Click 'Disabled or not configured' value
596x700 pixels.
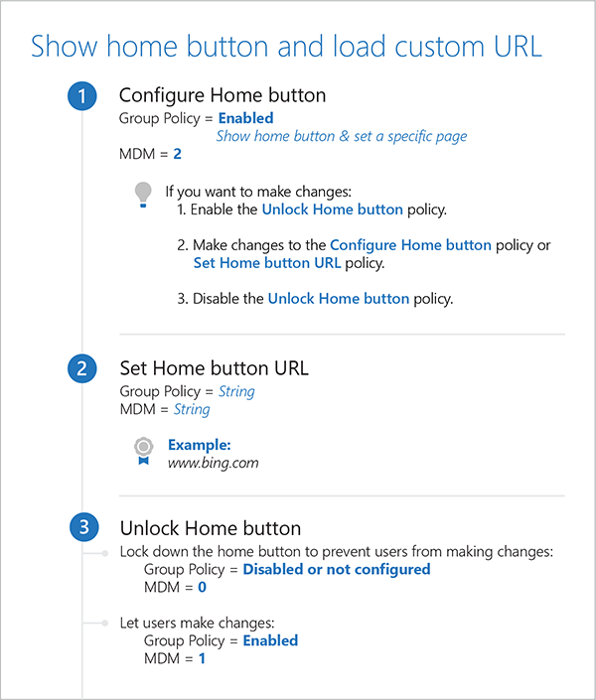(x=337, y=569)
